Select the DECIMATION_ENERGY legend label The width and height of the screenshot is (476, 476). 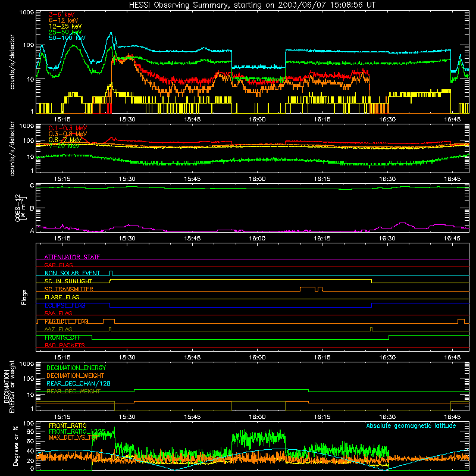[76, 368]
